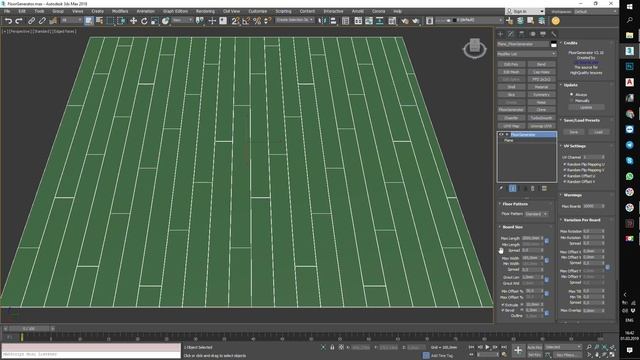Open the Select by Name dialog
This screenshot has width=640, height=360.
[x=99, y=21]
